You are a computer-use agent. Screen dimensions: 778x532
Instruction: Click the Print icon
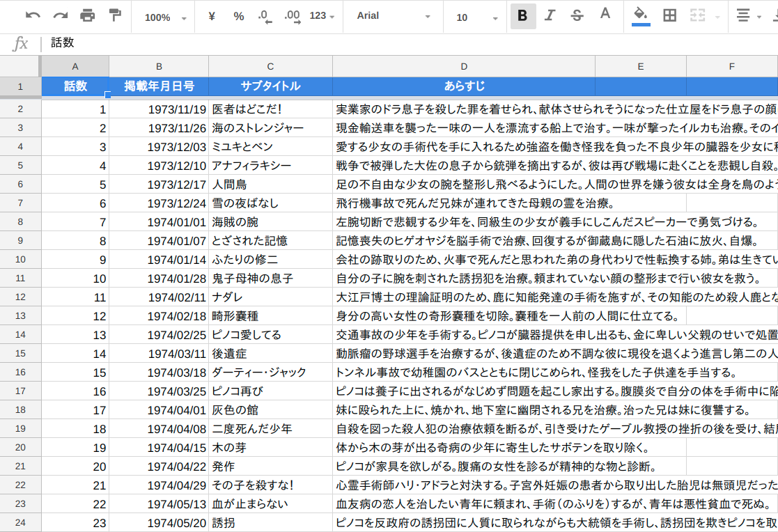(87, 16)
